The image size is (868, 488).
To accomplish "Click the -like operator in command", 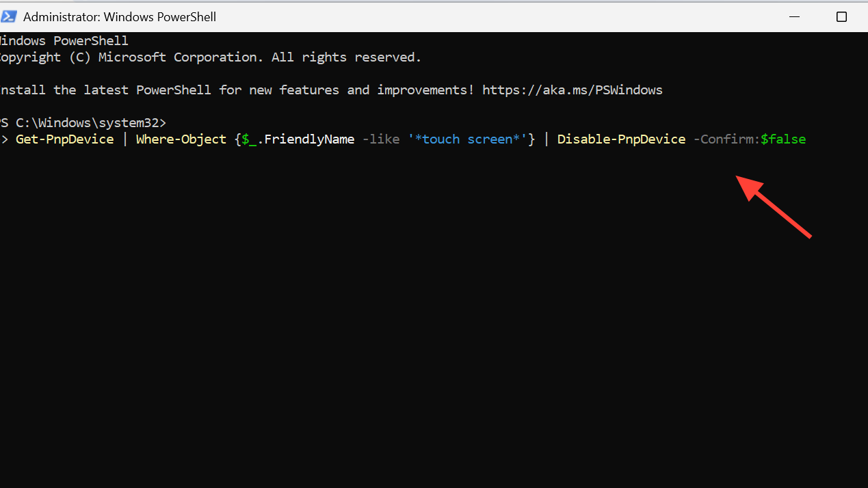I will pyautogui.click(x=380, y=139).
